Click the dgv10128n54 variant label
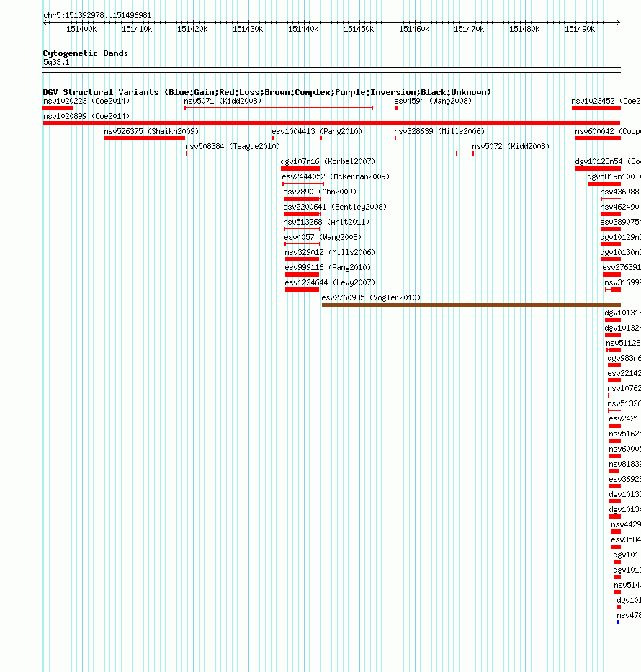The width and height of the screenshot is (641, 672). click(x=608, y=161)
